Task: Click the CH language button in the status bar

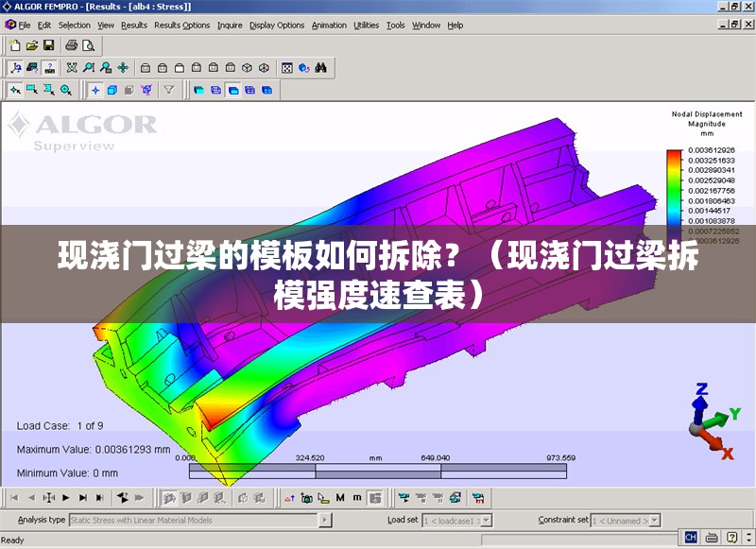Action: 691,539
